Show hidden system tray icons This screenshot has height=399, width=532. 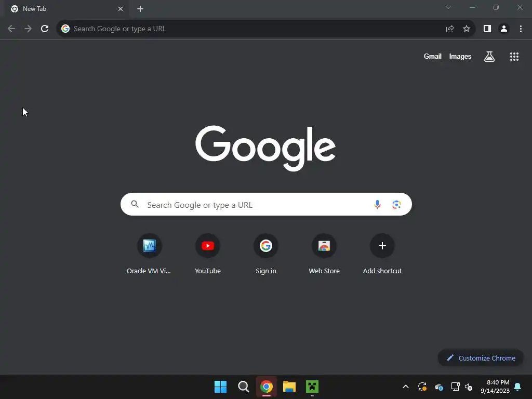coord(405,387)
